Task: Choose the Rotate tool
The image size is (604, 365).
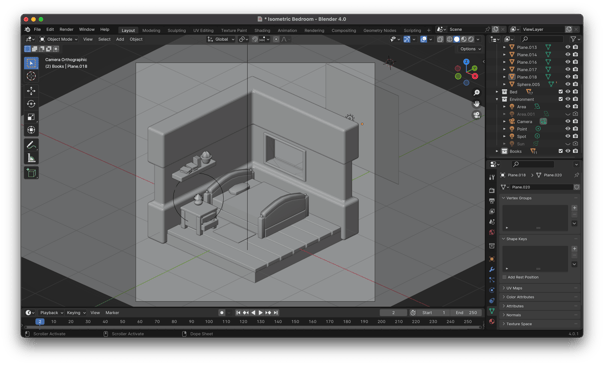Action: [x=31, y=104]
